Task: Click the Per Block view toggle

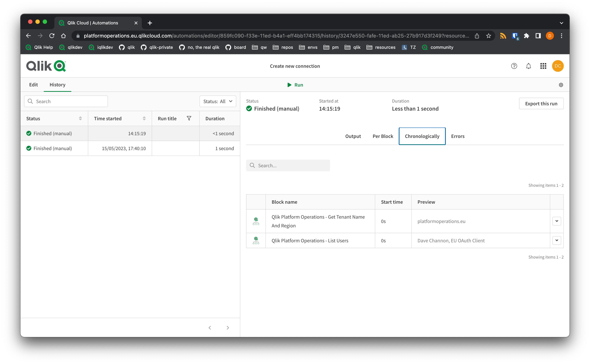Action: 383,136
